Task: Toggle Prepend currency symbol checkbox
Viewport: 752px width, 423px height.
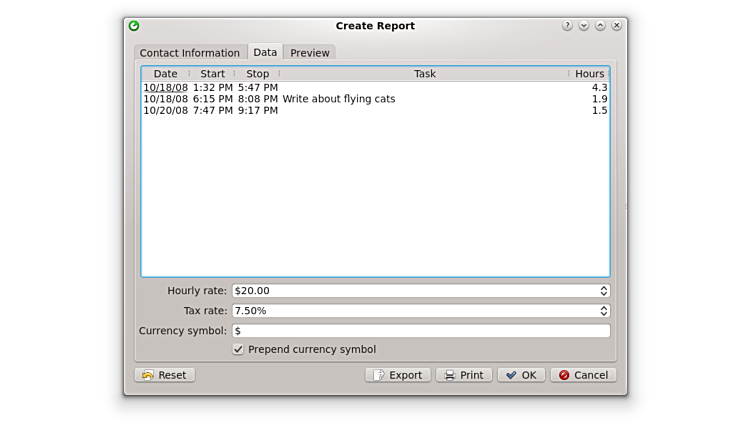Action: [x=238, y=349]
